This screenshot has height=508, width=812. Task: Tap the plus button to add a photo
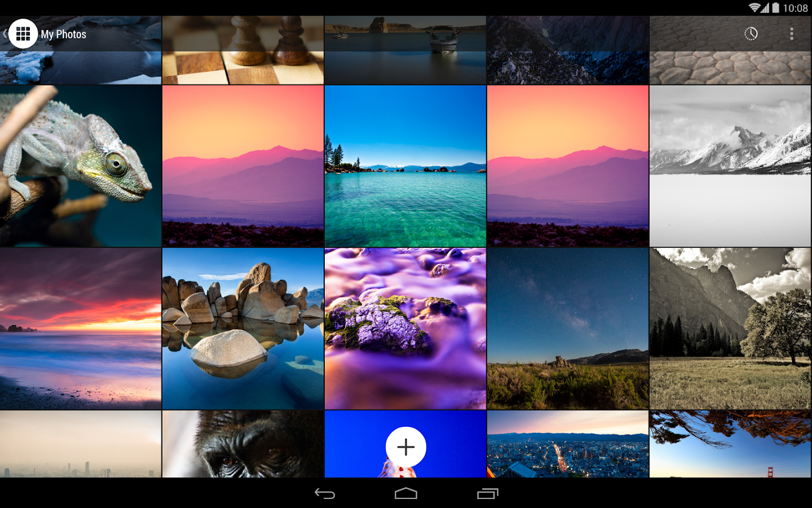click(405, 446)
